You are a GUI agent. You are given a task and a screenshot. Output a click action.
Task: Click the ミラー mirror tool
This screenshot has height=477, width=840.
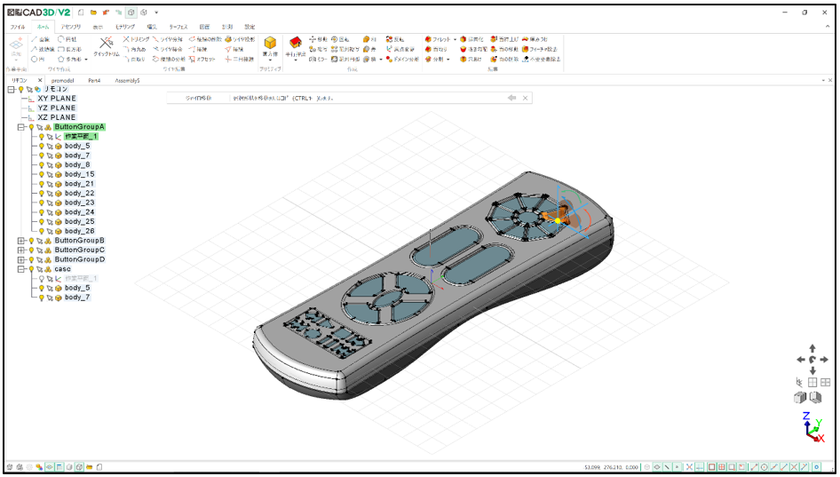(318, 59)
